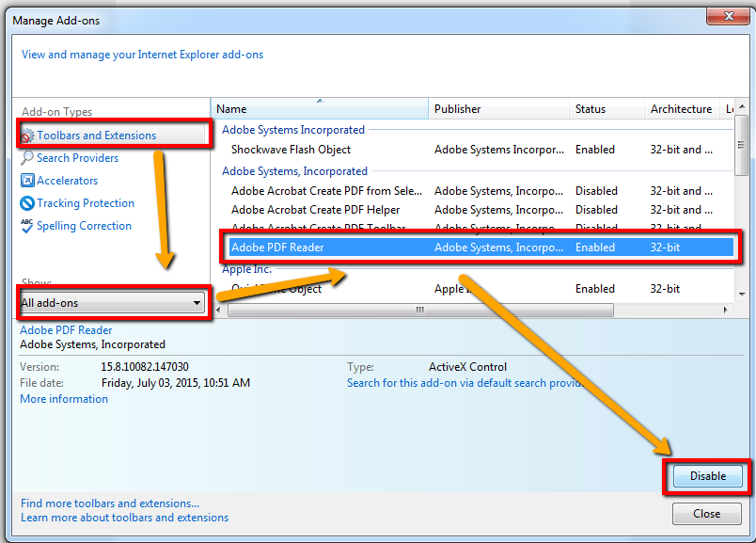
Task: Click the horizontal scrollbar right arrow
Action: coord(725,310)
